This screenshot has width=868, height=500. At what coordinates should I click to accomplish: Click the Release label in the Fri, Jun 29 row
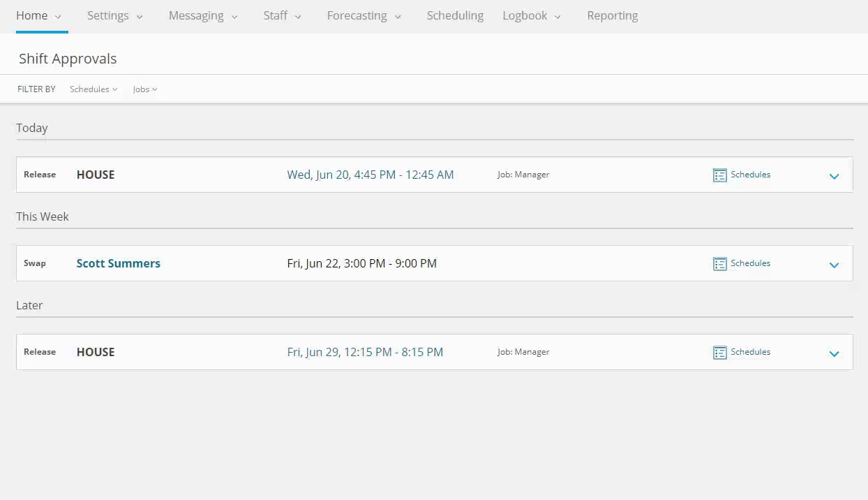click(x=40, y=352)
